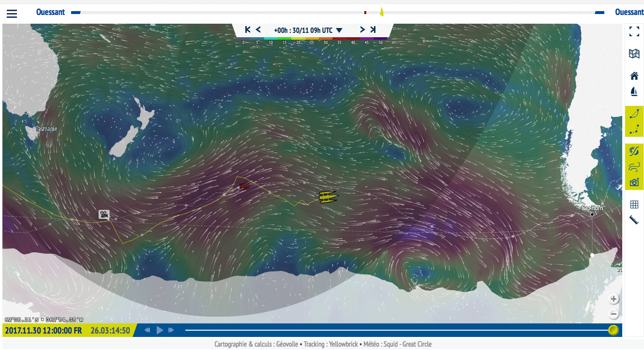
Task: Click the 2017.11.30 12:00:00 FR date display
Action: pyautogui.click(x=43, y=330)
